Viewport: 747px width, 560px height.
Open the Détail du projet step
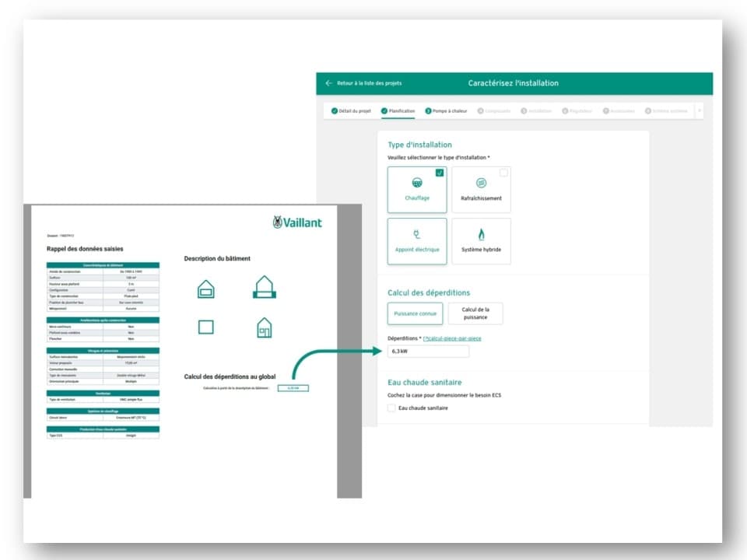pyautogui.click(x=352, y=111)
